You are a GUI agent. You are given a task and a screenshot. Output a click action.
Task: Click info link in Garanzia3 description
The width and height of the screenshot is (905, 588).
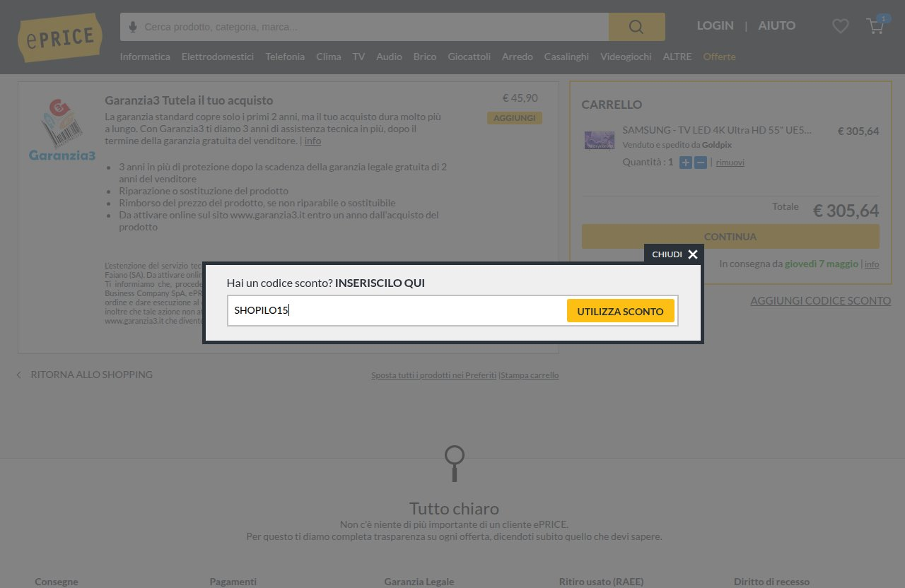(x=313, y=141)
